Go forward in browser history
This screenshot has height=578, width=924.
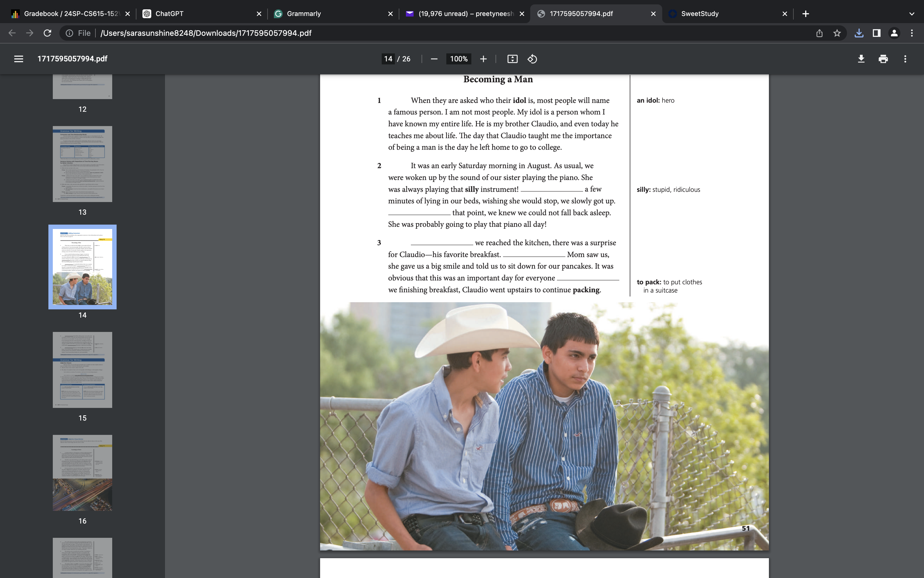pos(30,33)
